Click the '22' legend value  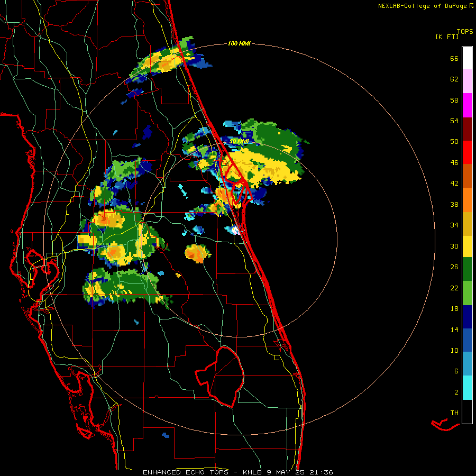coord(454,288)
